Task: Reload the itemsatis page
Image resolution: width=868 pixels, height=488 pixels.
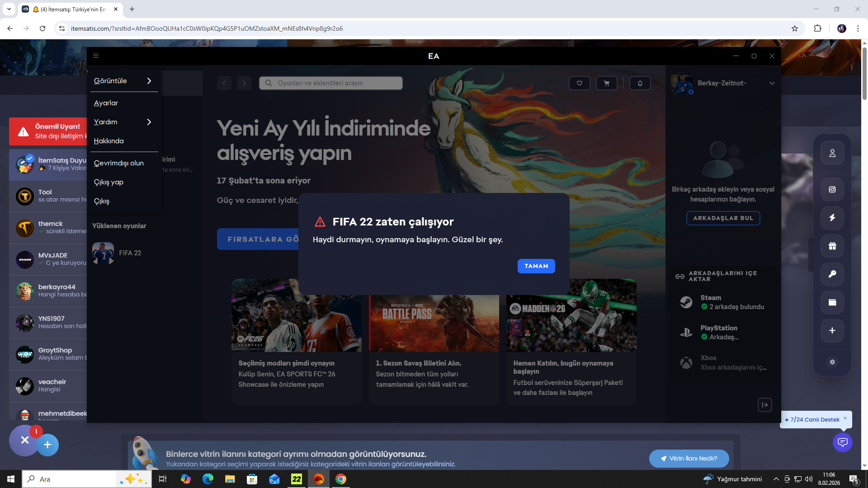Action: (x=42, y=28)
